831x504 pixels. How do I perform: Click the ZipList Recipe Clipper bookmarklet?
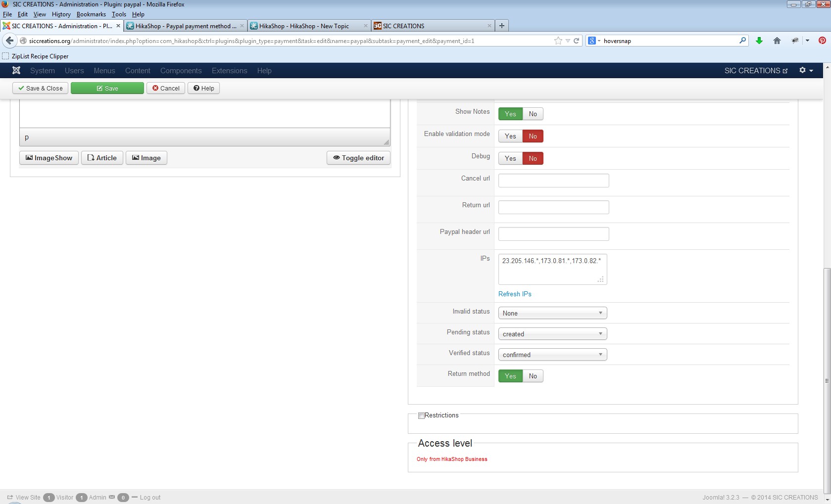click(x=35, y=56)
